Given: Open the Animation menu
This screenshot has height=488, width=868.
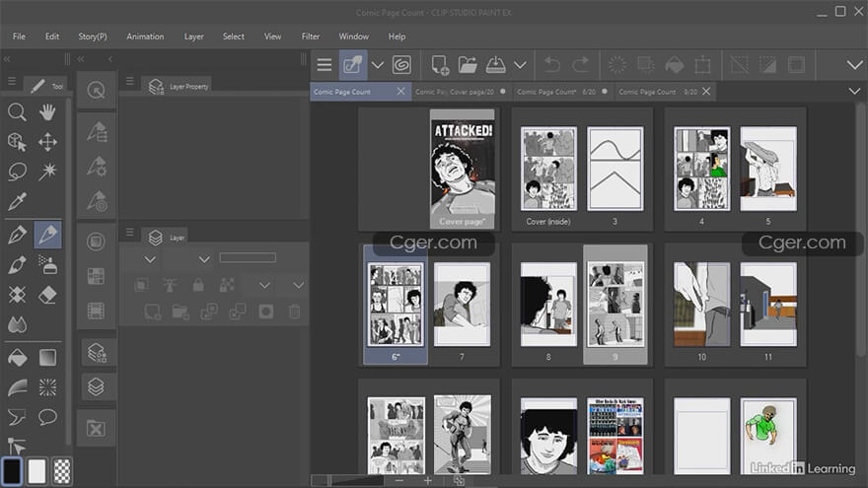Looking at the screenshot, I should click(x=145, y=36).
